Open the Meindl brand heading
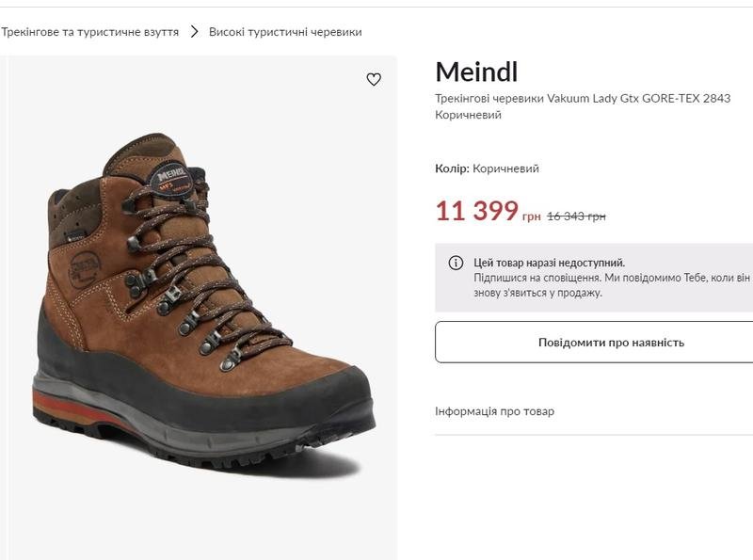Screen dimensions: 753x560 pyautogui.click(x=476, y=72)
